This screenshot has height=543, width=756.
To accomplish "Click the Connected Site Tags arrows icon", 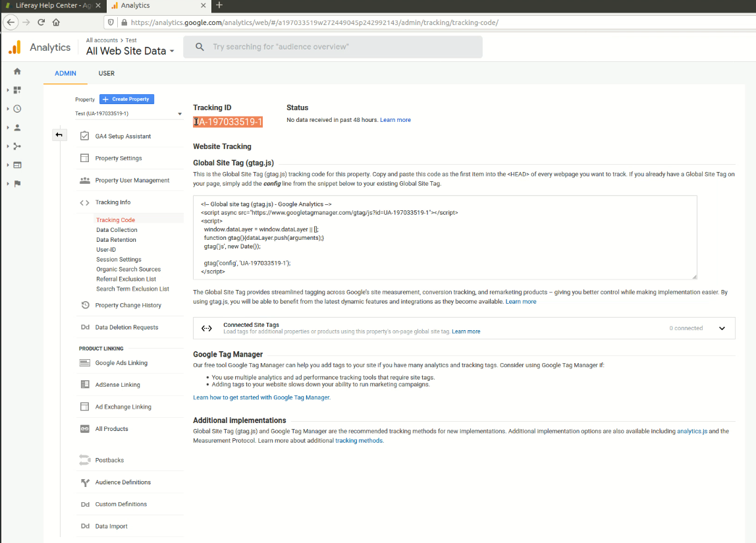I will (x=207, y=328).
